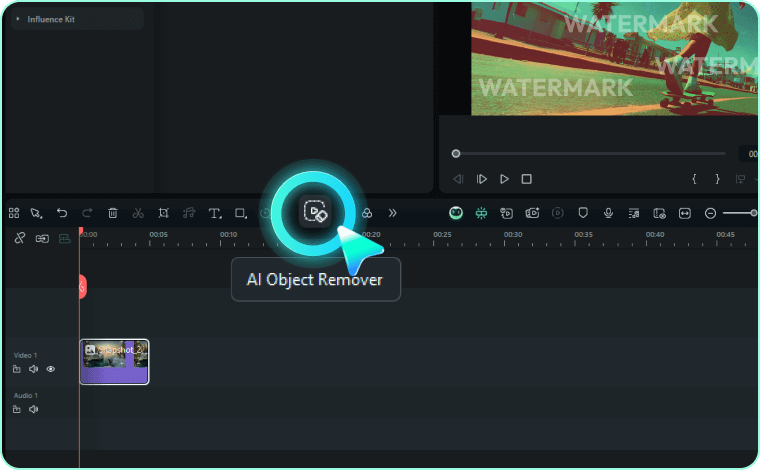
Task: Click the timeline zoom out minus button
Action: (x=711, y=213)
